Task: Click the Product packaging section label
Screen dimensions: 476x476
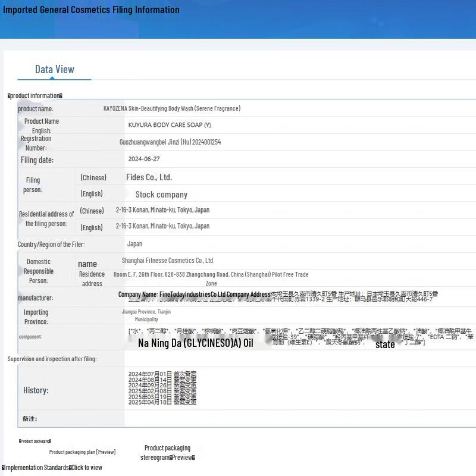Action: [x=35, y=441]
